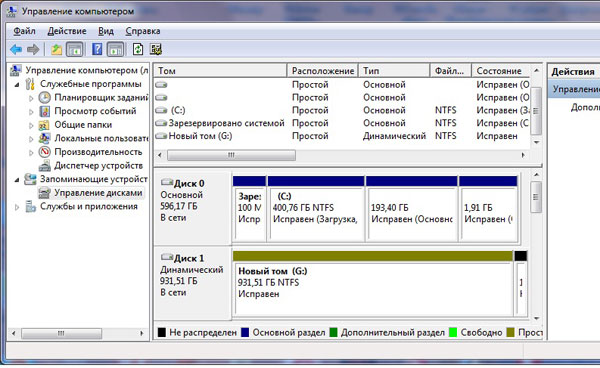The image size is (600, 368).
Task: Open the Справка menu
Action: click(x=143, y=31)
